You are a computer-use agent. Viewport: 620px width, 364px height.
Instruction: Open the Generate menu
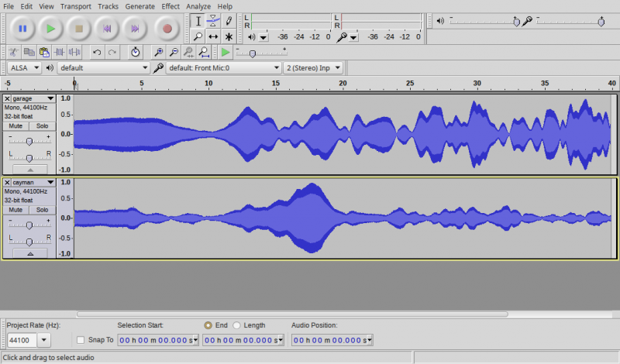tap(139, 6)
